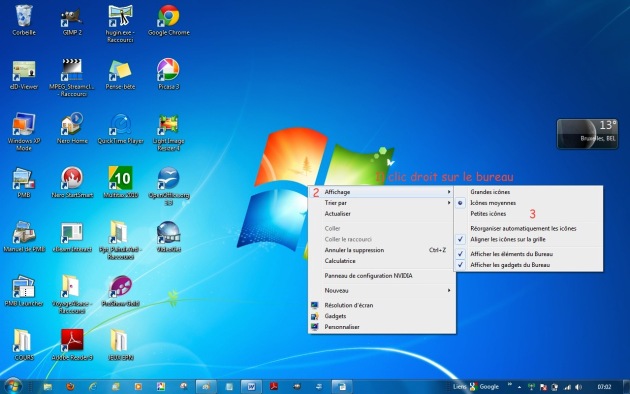The image size is (630, 394).
Task: Click the Nero StartSmart desktop icon
Action: tap(72, 183)
